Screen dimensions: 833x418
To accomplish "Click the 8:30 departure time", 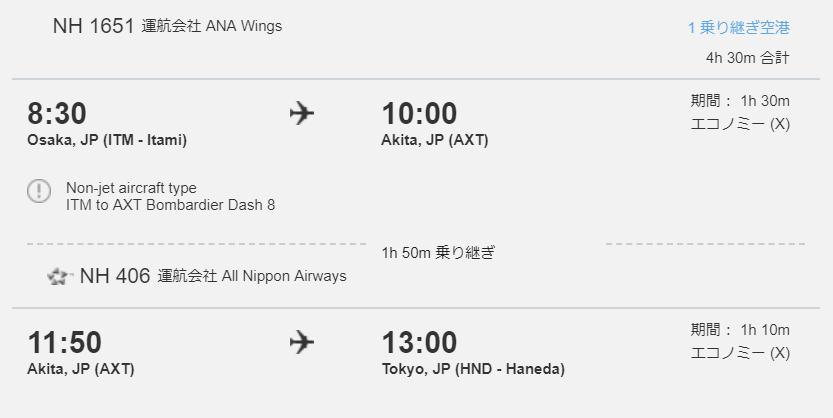I will [x=57, y=114].
